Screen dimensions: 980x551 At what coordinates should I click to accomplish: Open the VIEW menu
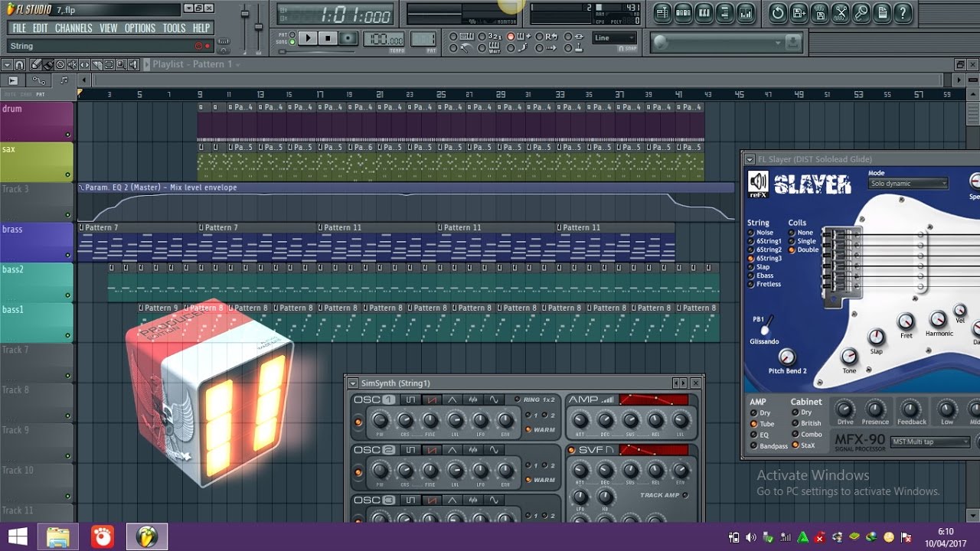[109, 28]
